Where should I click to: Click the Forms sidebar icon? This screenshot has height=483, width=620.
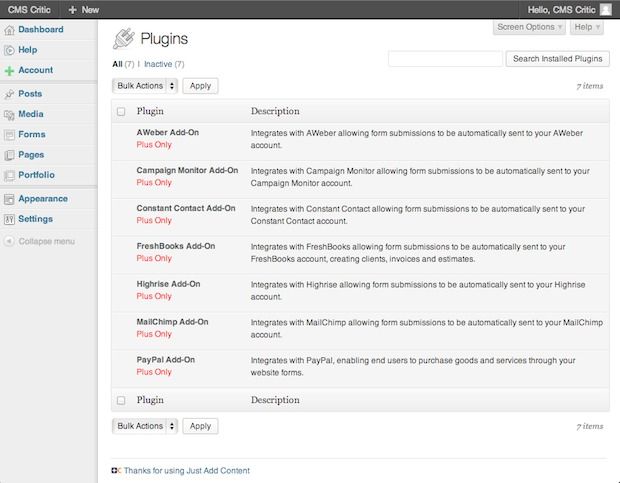[9, 135]
